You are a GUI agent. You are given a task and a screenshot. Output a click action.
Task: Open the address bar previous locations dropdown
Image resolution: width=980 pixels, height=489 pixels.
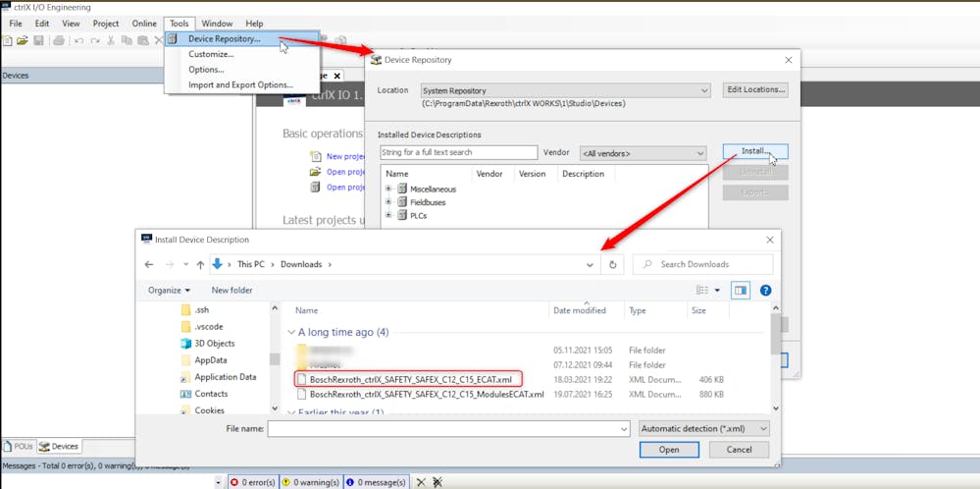pyautogui.click(x=590, y=265)
